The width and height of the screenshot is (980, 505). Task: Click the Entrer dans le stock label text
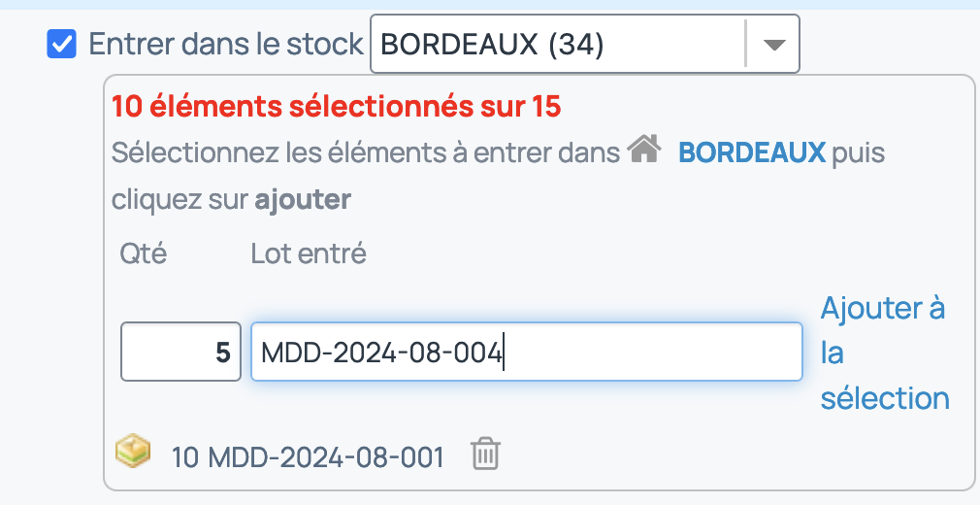(226, 45)
